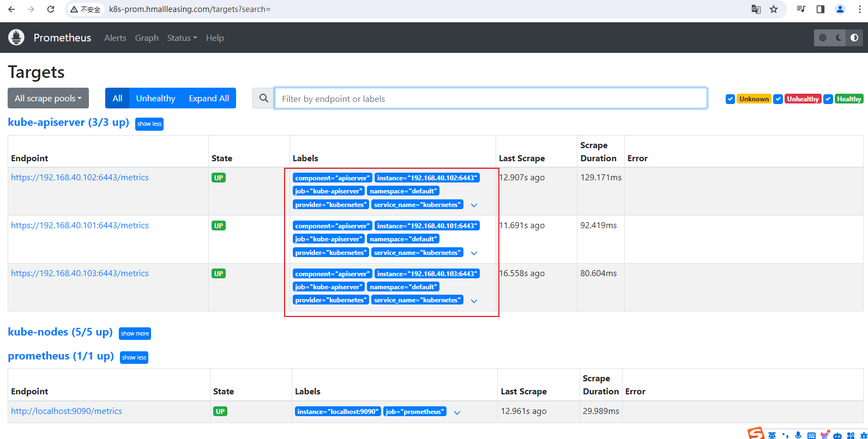Image resolution: width=868 pixels, height=439 pixels.
Task: Focus the filter by endpoint or labels field
Action: point(491,99)
